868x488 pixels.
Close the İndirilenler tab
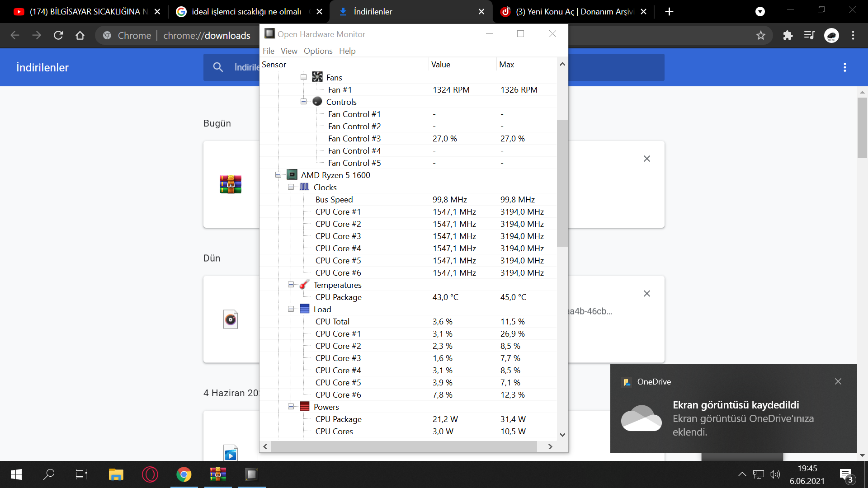point(481,12)
